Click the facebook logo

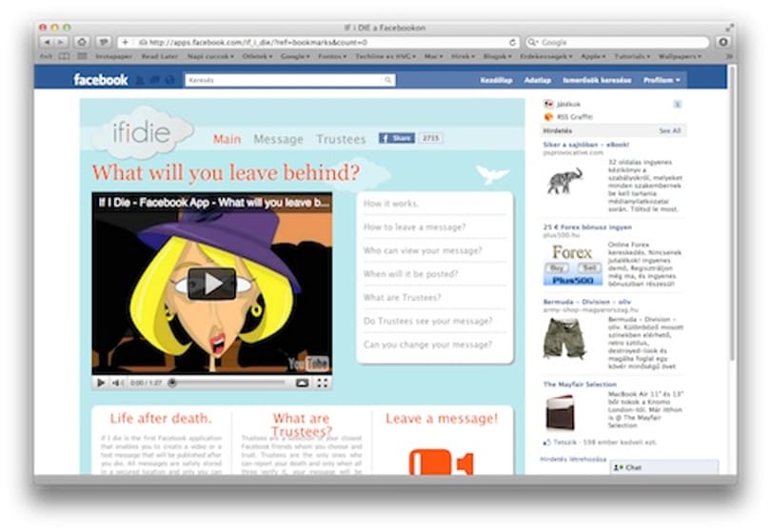pos(100,80)
